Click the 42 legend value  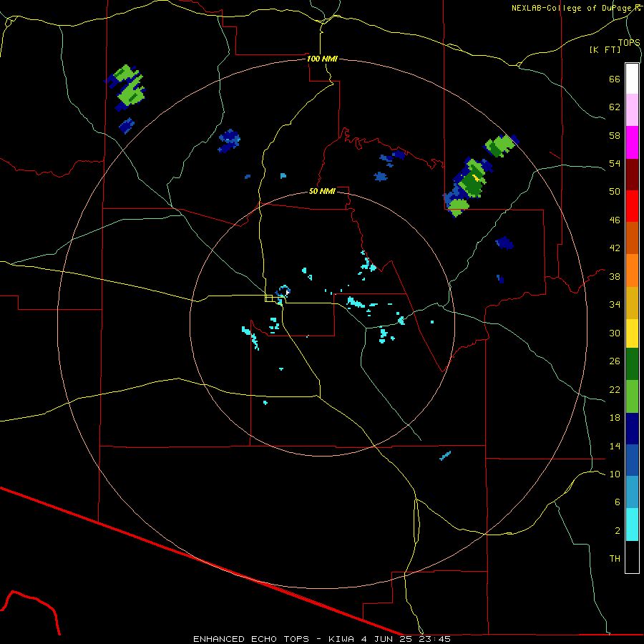[x=615, y=248]
